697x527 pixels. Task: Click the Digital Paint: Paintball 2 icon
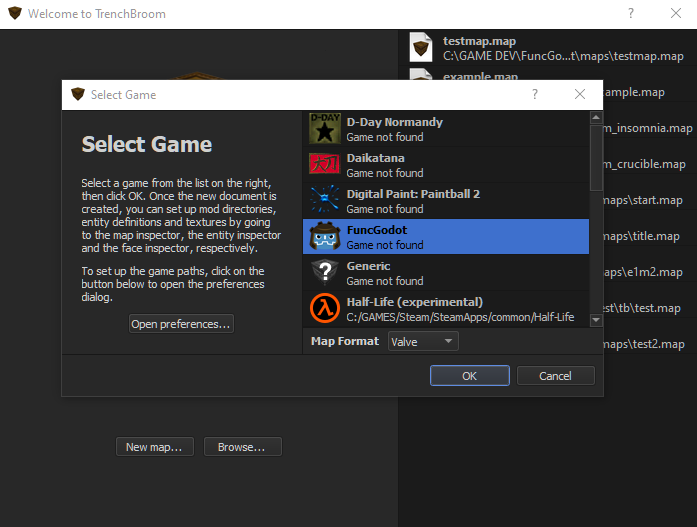pyautogui.click(x=325, y=201)
